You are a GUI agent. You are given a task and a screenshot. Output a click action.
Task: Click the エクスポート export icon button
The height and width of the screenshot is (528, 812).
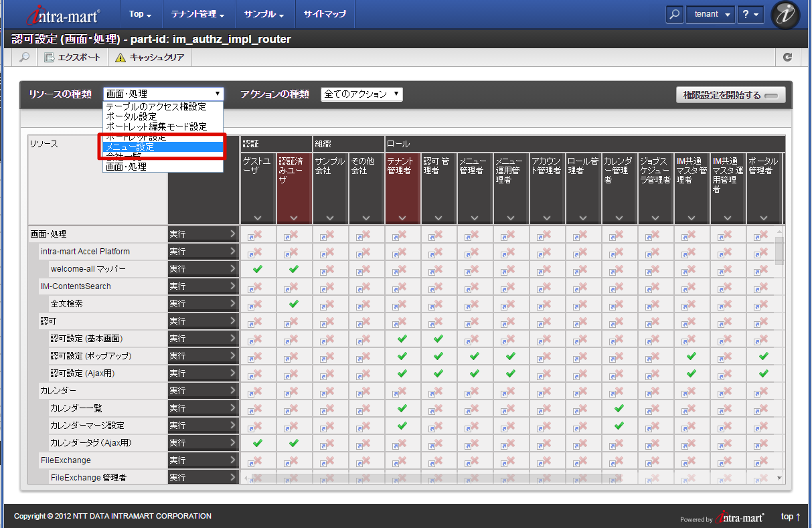point(72,58)
